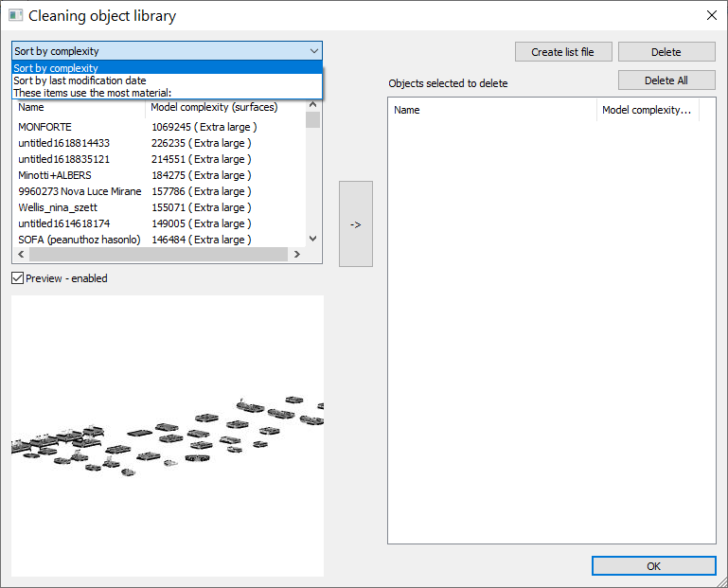Screen dimensions: 728x588
Task: Disable the Preview checkbox
Action: click(x=18, y=278)
